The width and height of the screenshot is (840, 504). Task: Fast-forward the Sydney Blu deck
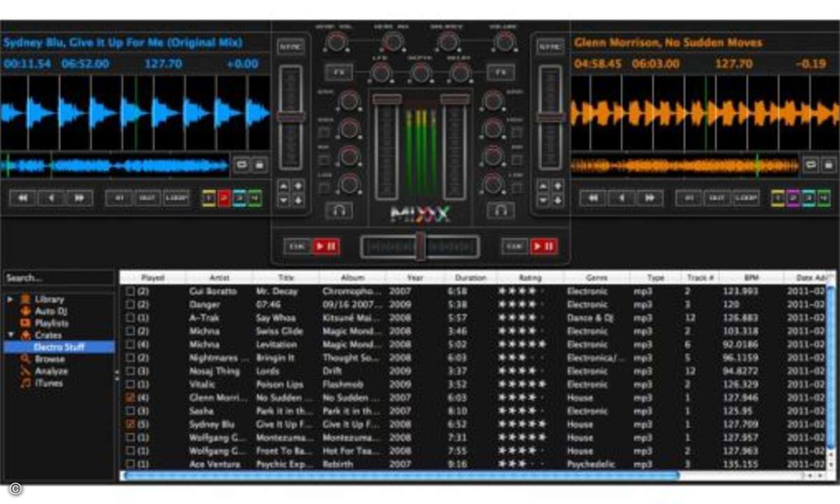(x=79, y=198)
